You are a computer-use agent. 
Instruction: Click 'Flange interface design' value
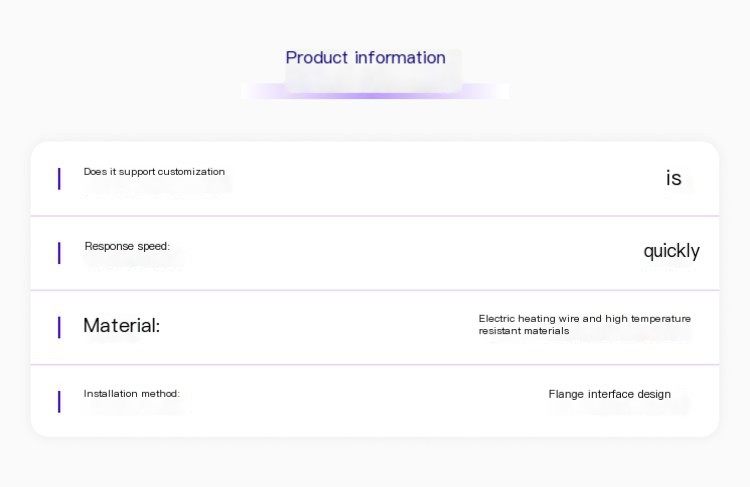pos(609,394)
